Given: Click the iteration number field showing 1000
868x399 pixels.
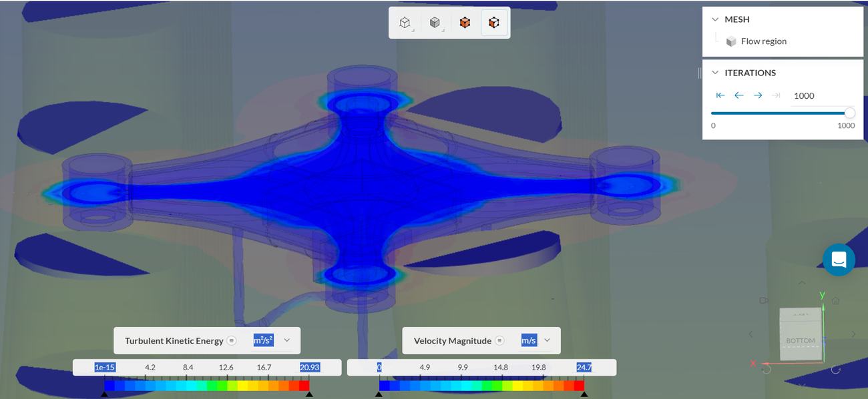Looking at the screenshot, I should click(823, 95).
